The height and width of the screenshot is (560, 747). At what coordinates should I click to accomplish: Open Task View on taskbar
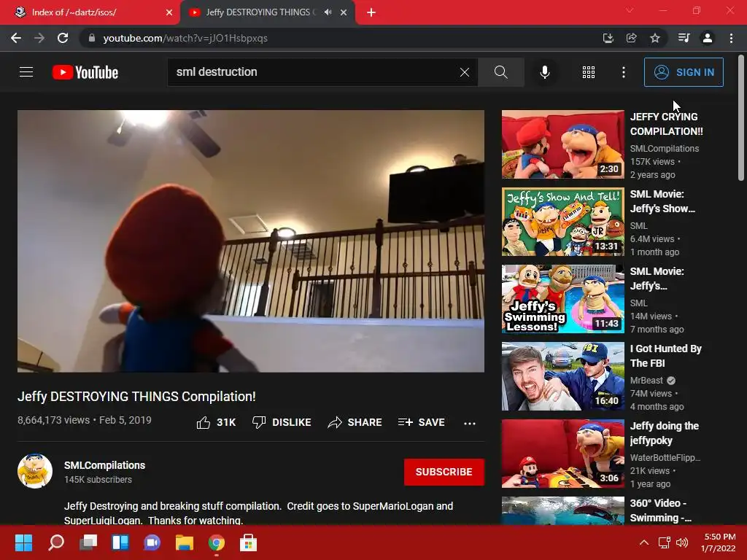coord(88,542)
